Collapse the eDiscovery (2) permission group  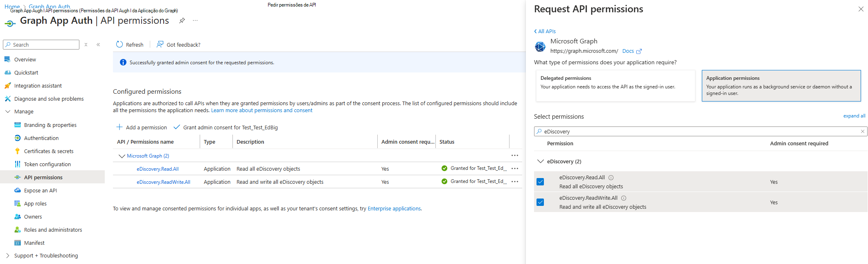540,161
